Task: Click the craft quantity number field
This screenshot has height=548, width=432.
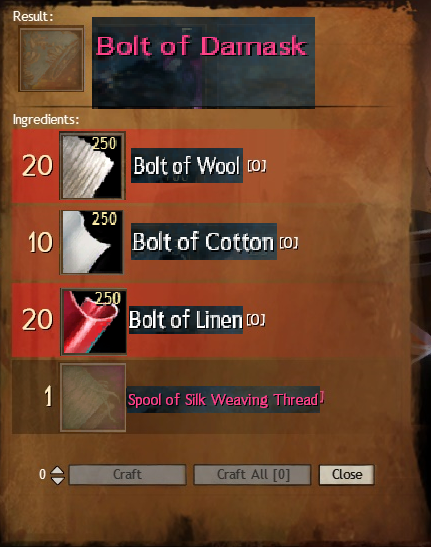Action: click(x=42, y=474)
